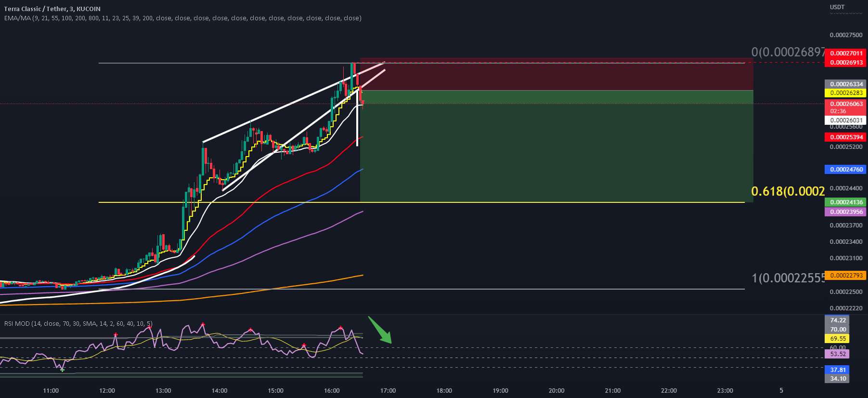Image resolution: width=868 pixels, height=398 pixels.
Task: Click the gray 0.00026334 price label
Action: 846,84
